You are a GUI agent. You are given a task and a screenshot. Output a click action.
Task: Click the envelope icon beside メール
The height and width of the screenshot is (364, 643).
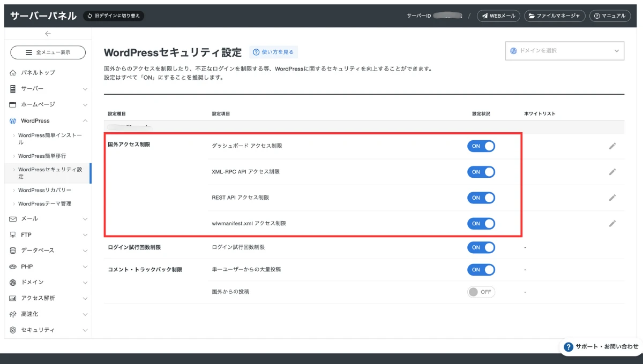(x=13, y=218)
